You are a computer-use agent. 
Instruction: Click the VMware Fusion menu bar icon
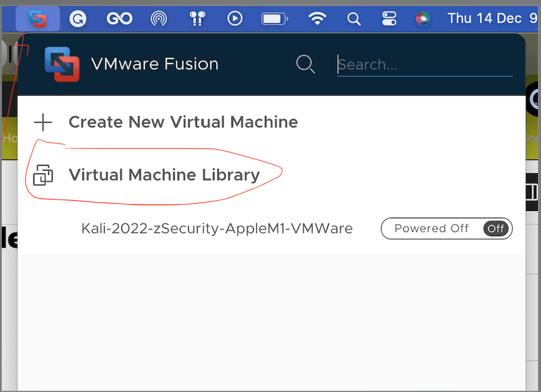click(x=38, y=19)
